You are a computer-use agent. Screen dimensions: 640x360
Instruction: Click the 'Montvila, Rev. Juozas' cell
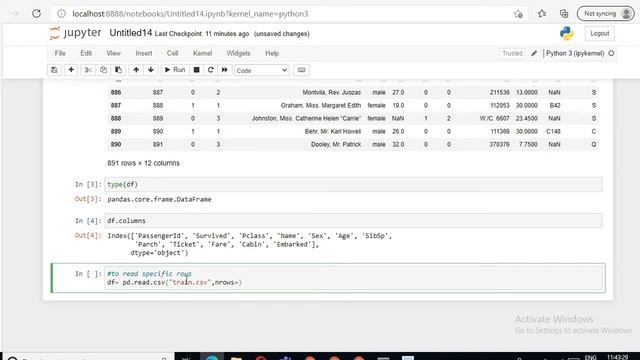[x=331, y=93]
